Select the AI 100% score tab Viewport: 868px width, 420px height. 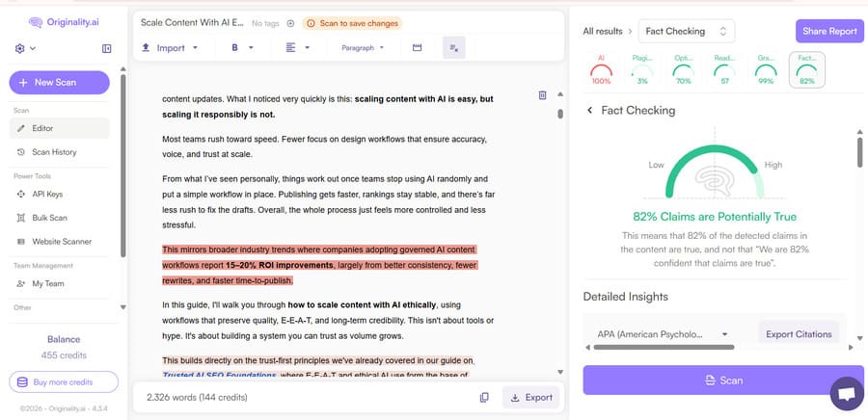601,69
